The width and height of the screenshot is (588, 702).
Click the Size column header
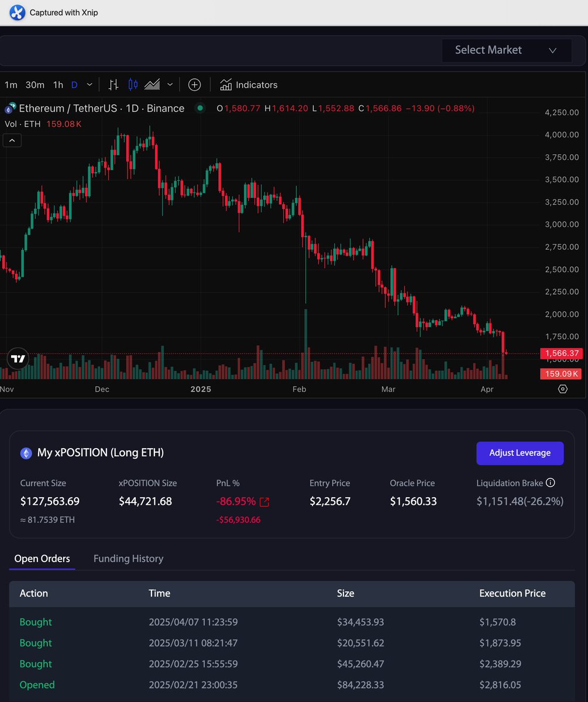coord(346,593)
